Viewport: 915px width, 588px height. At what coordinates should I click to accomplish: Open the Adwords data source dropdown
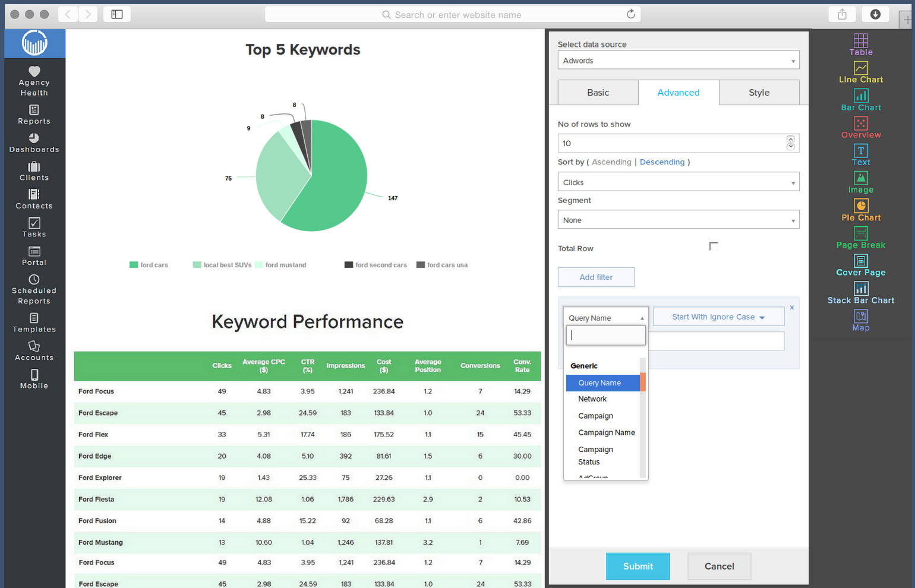(x=678, y=60)
